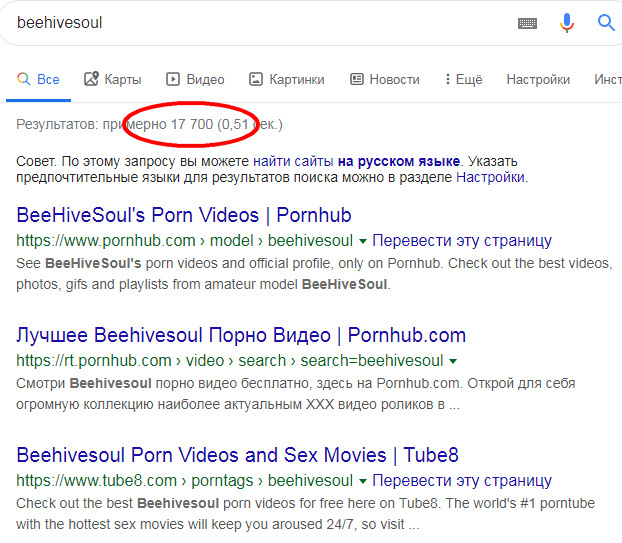Switch to the Картинки tab
This screenshot has width=622, height=543.
pos(286,79)
